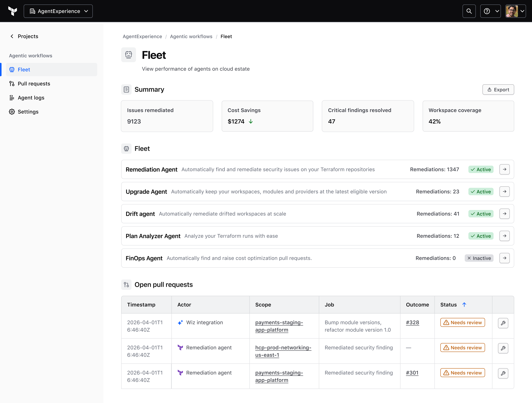The image size is (532, 403).
Task: Open FinOps Agent details arrow
Action: coord(504,258)
